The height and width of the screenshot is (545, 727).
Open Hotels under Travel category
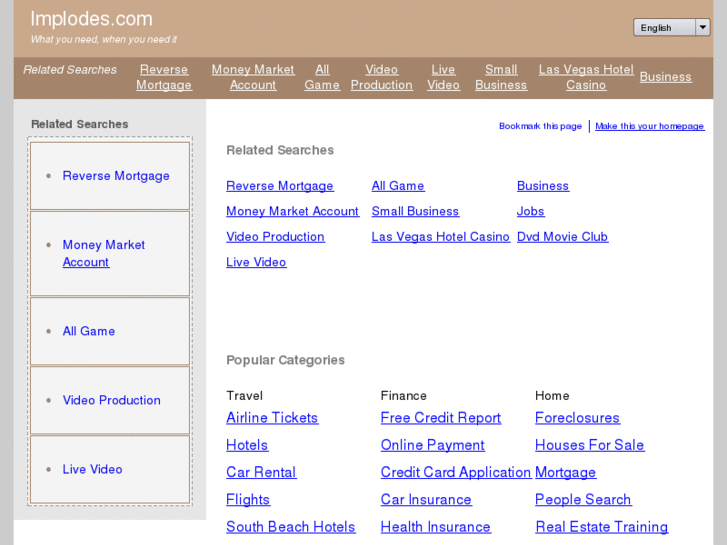click(247, 445)
